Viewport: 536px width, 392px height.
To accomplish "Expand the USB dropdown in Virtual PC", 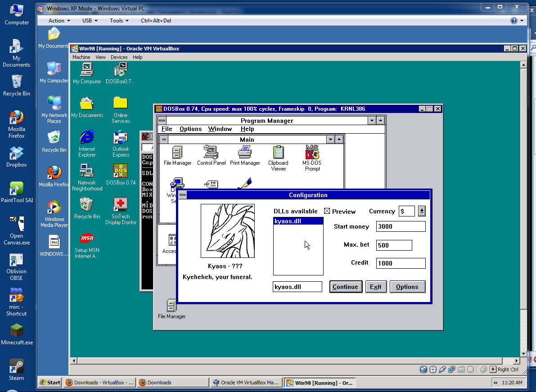I will click(x=90, y=21).
